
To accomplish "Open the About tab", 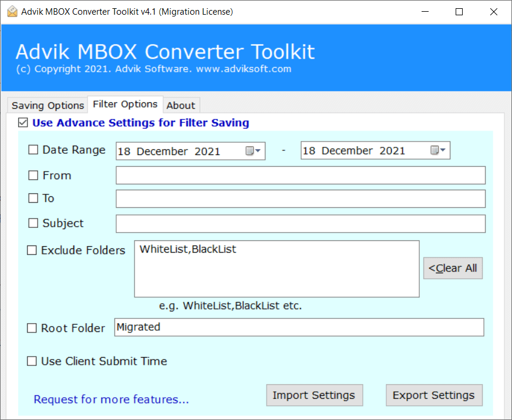I will [181, 106].
